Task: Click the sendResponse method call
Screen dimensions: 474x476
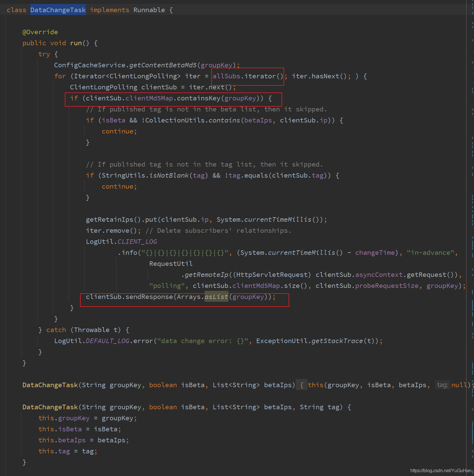Action: (x=149, y=297)
